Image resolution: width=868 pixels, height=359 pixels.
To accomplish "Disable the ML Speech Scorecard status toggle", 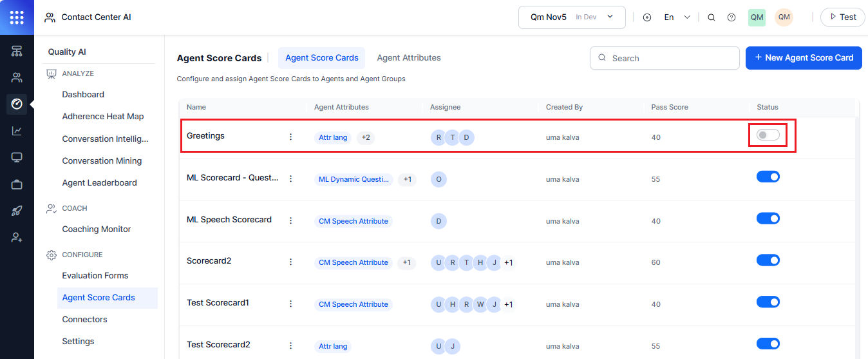I will (768, 218).
